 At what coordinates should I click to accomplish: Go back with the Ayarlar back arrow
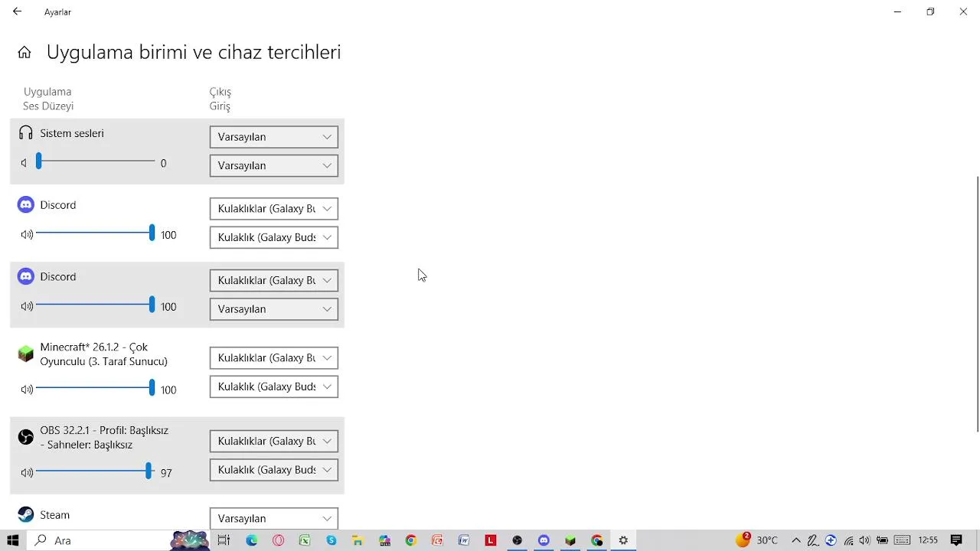(17, 11)
